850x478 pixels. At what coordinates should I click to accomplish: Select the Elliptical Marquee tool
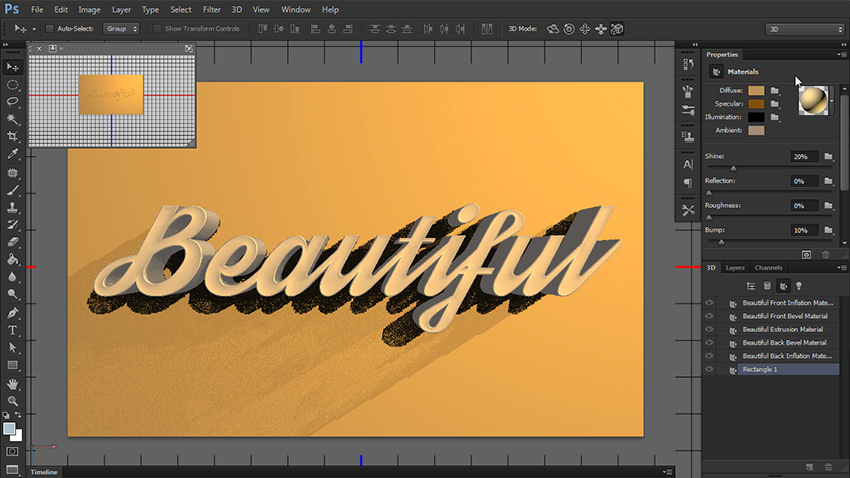tap(13, 85)
